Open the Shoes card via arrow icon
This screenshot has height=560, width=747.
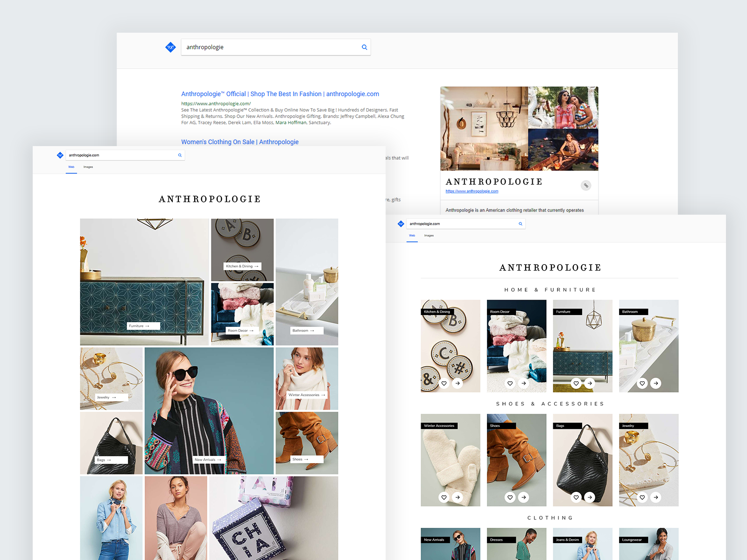523,497
